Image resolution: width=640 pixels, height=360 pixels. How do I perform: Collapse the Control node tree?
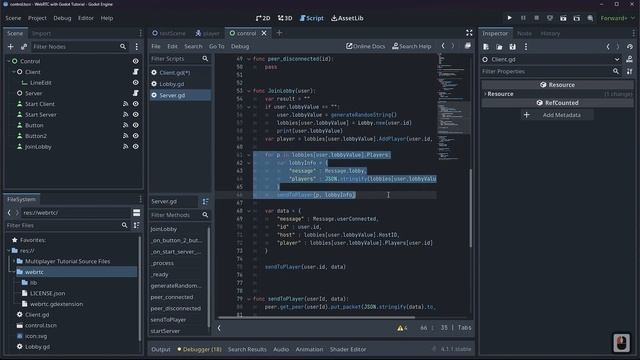[9, 61]
